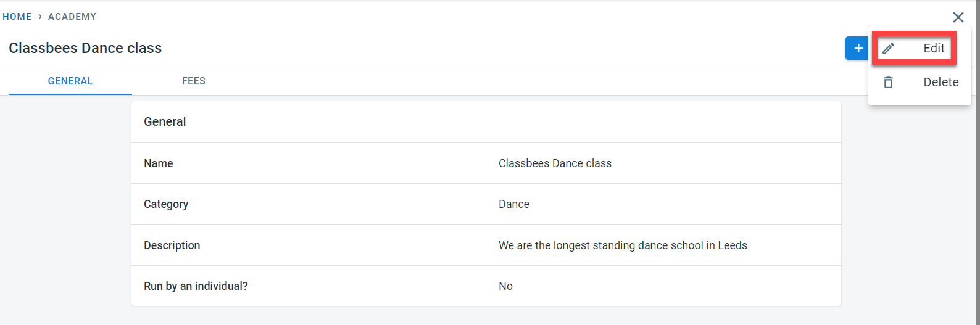Screen dimensions: 980x325
Task: Click the General section header
Action: 165,121
